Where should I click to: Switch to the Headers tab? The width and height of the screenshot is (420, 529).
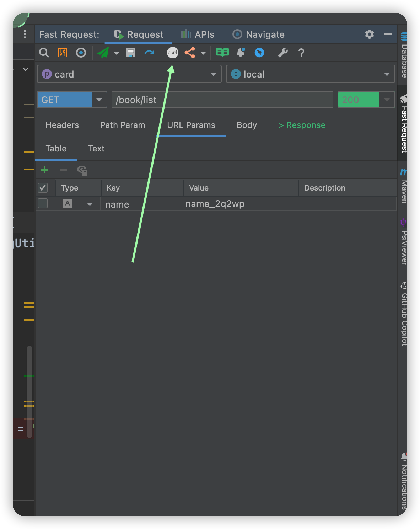62,125
